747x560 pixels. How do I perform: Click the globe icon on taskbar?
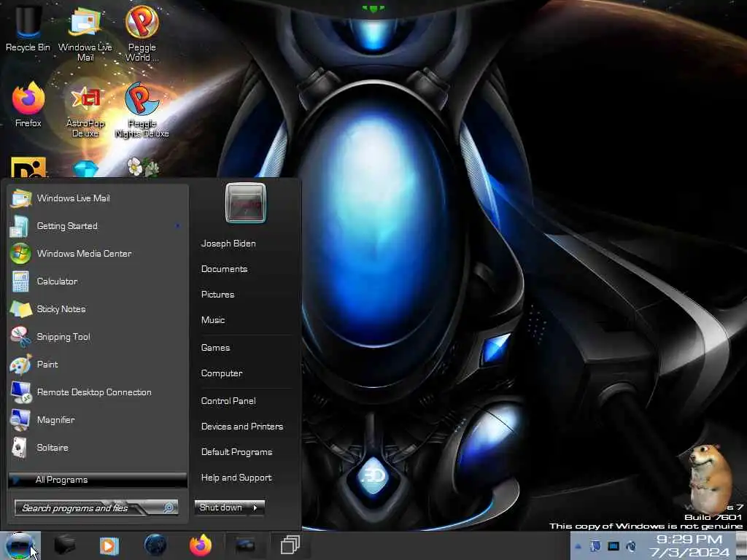click(x=155, y=545)
